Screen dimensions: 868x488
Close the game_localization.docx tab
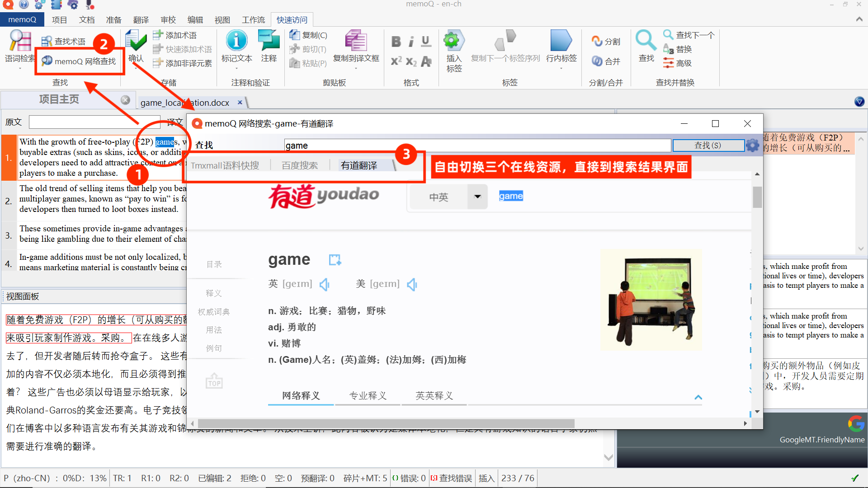click(x=240, y=102)
